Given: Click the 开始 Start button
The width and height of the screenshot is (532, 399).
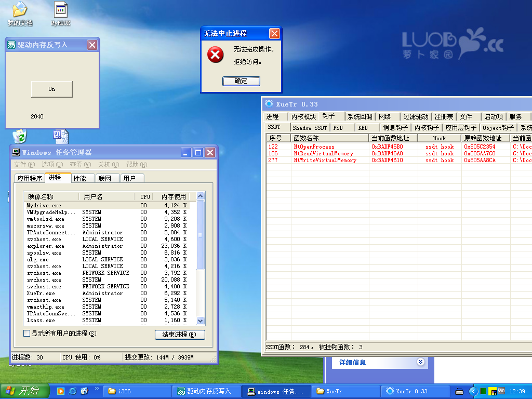Looking at the screenshot, I should point(25,391).
